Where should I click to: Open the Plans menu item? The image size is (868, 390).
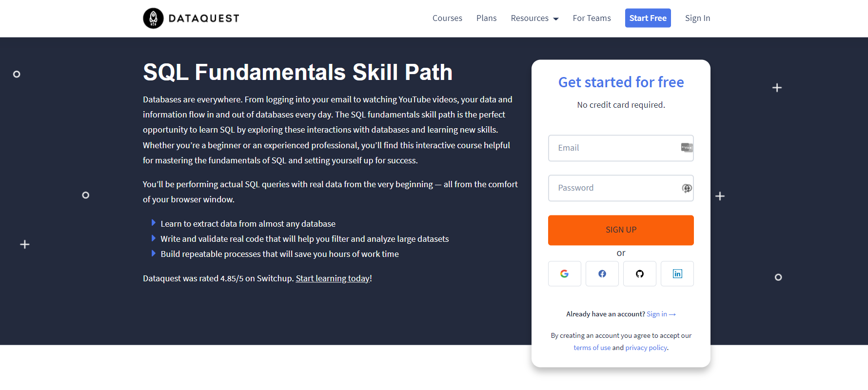tap(486, 18)
